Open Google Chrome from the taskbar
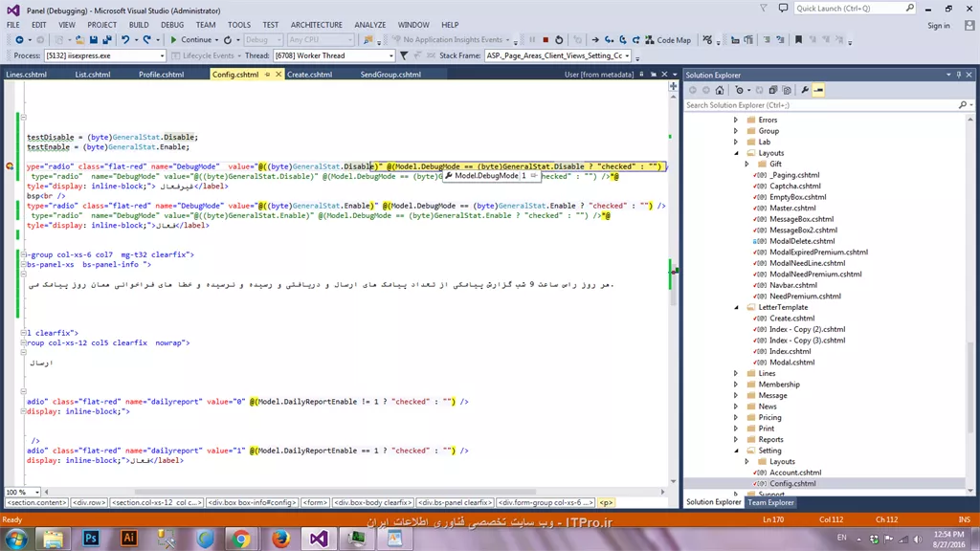This screenshot has height=551, width=980. [242, 538]
